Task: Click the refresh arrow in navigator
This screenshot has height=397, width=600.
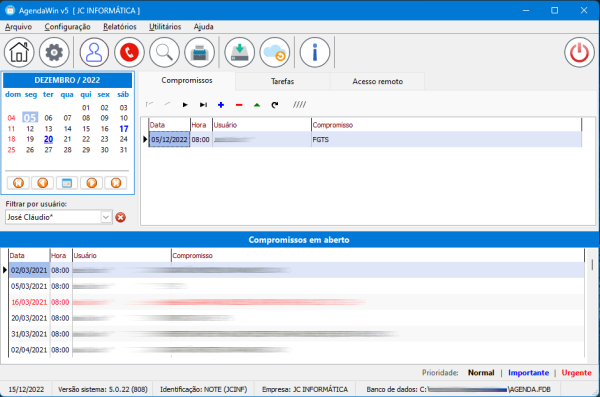Action: point(275,105)
